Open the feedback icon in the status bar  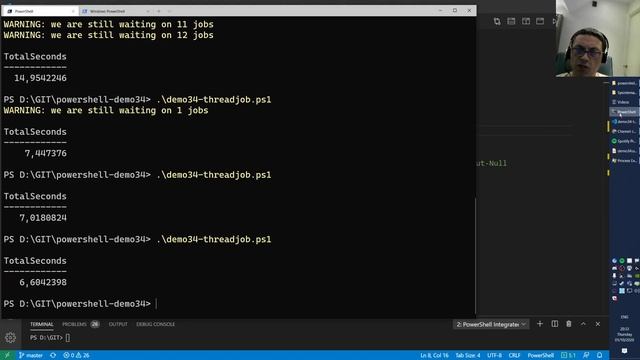click(586, 355)
